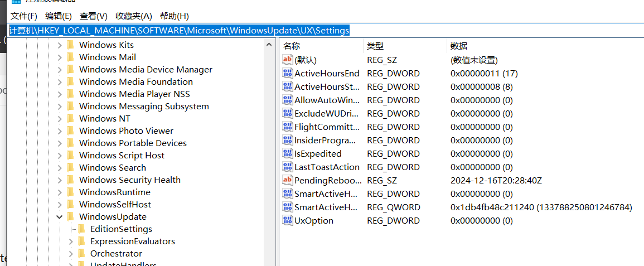Collapse the WindowsUpdate tree node
The width and height of the screenshot is (644, 266).
tap(59, 217)
